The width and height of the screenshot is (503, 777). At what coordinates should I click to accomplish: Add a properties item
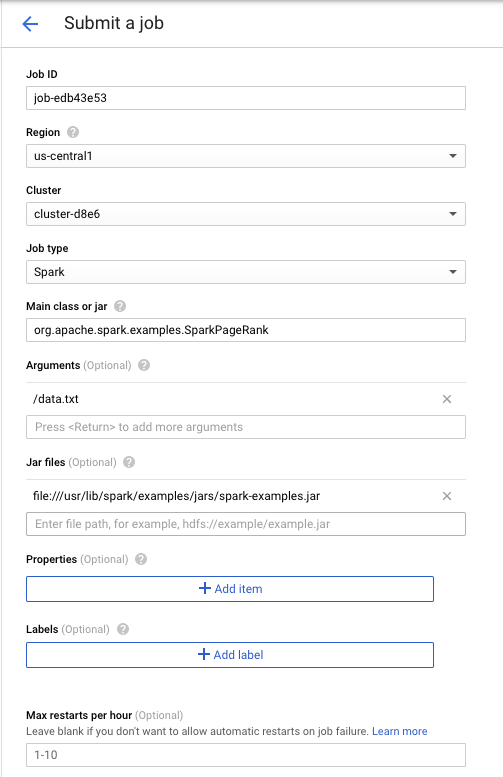coord(230,589)
